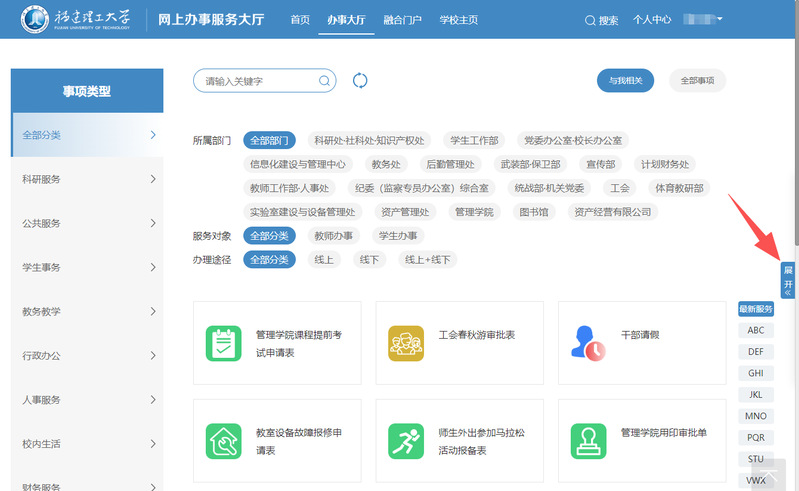This screenshot has width=799, height=491.
Task: Expand the right-side 展开 panel tab
Action: (x=788, y=281)
